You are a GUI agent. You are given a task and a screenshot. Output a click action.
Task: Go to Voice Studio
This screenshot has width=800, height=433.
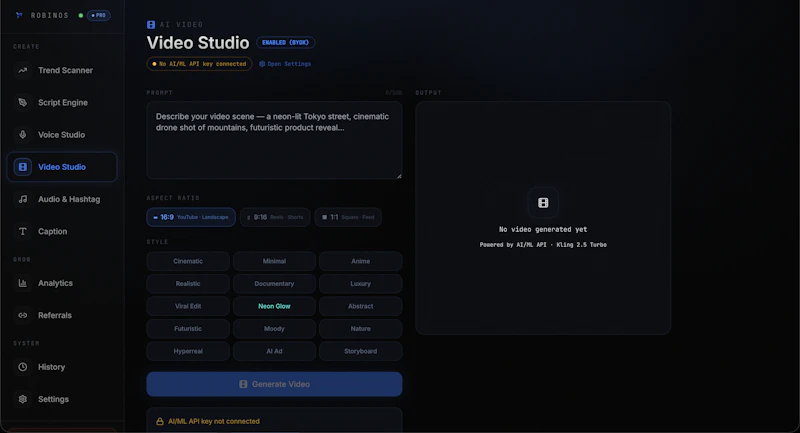pyautogui.click(x=62, y=135)
